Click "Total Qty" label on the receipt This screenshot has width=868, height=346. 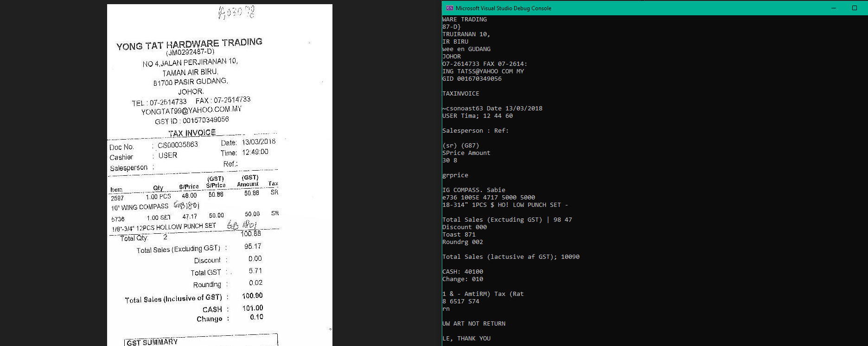134,238
